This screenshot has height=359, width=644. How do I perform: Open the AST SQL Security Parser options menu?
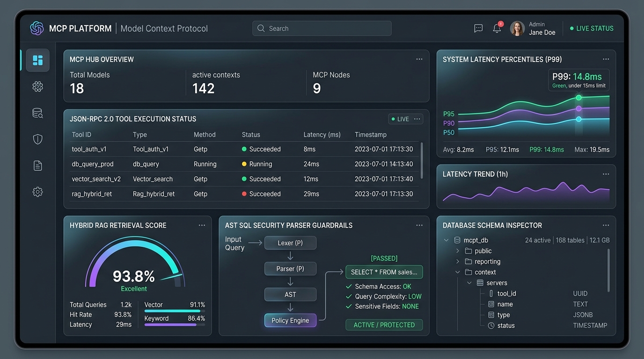419,225
